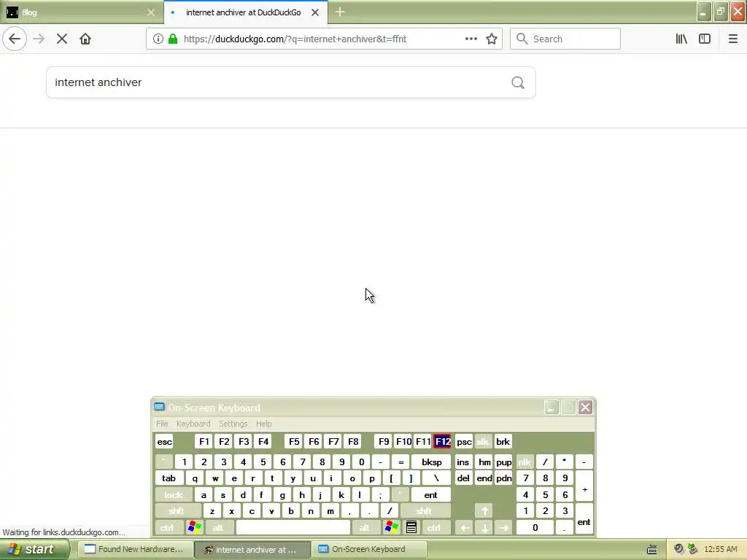Select the internet anchiver DuckDuckGo tab

pos(246,12)
